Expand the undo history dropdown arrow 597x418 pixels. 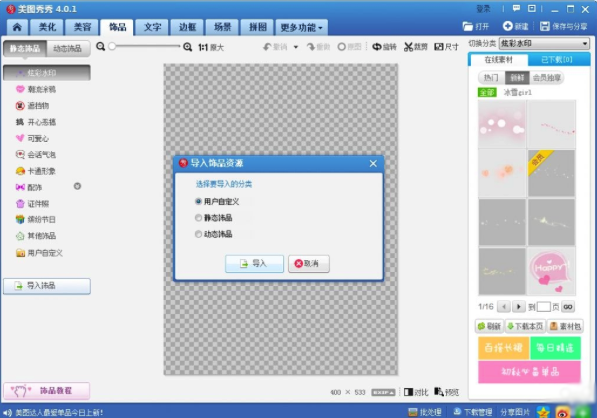coord(296,47)
